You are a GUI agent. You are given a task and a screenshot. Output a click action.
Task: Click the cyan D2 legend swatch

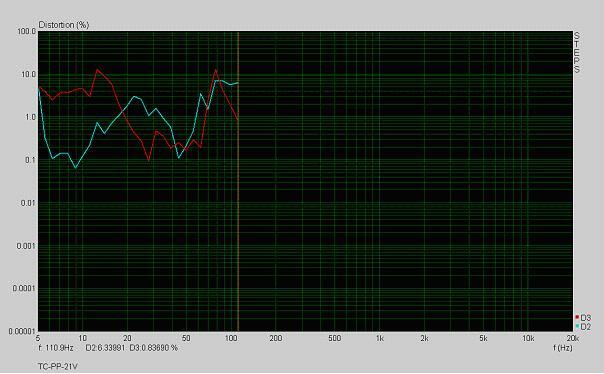(577, 326)
